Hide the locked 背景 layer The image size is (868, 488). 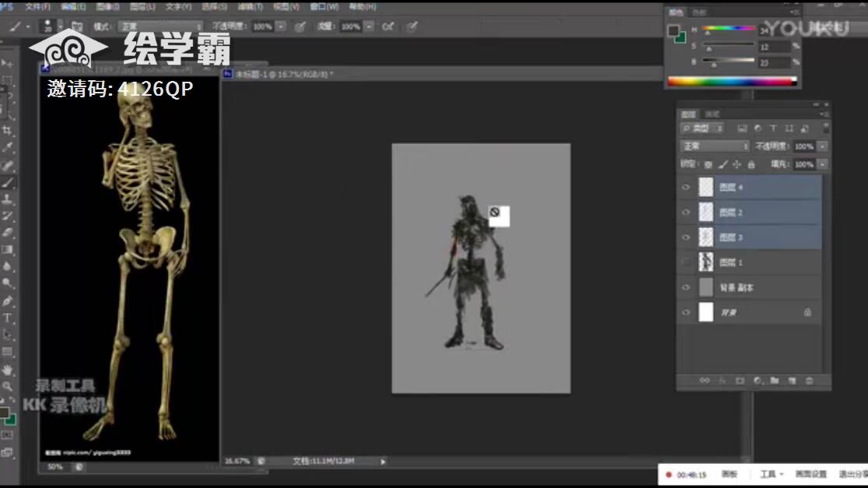(x=686, y=312)
